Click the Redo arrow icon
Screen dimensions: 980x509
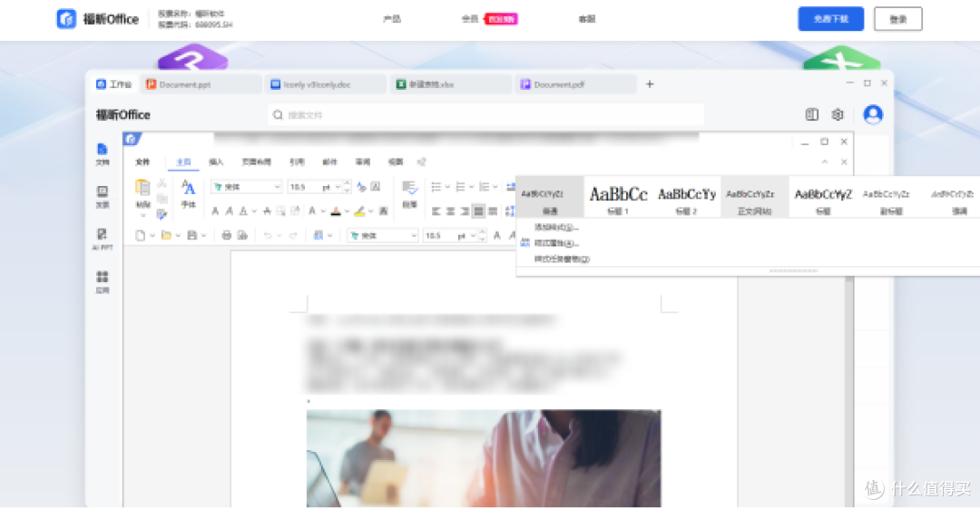tap(292, 235)
